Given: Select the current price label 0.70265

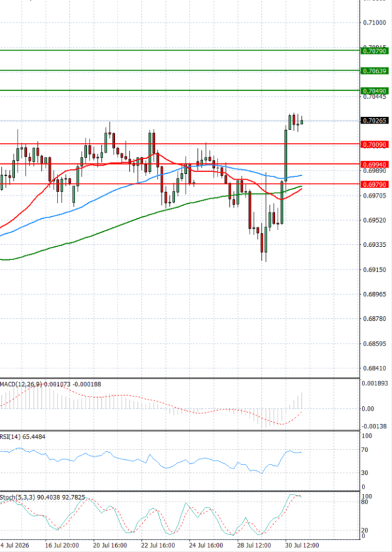Looking at the screenshot, I should tap(374, 120).
